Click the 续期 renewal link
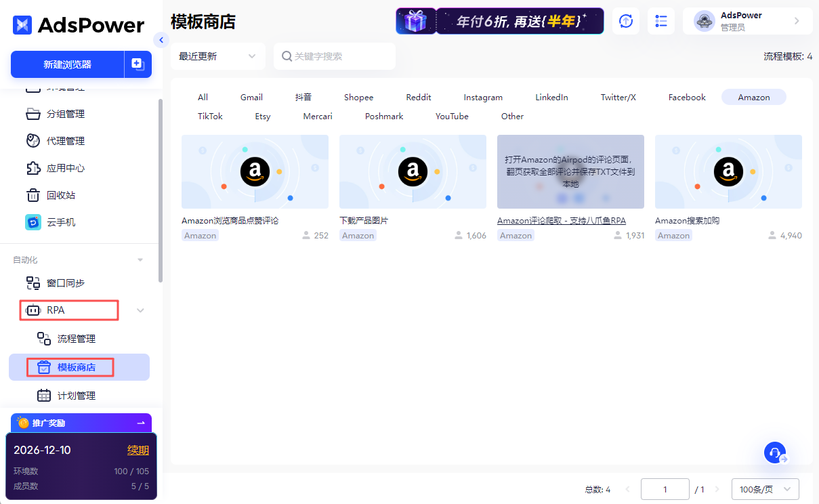The image size is (819, 504). 140,449
